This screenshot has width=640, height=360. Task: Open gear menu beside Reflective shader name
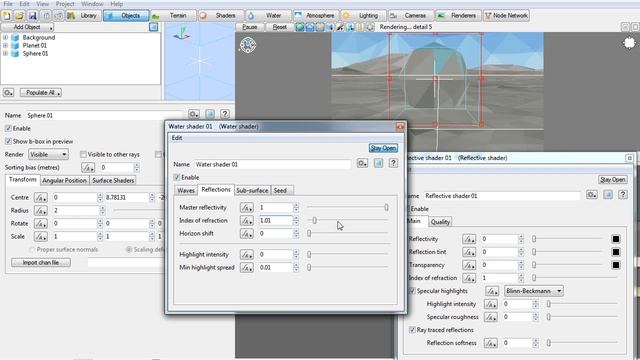pos(592,195)
